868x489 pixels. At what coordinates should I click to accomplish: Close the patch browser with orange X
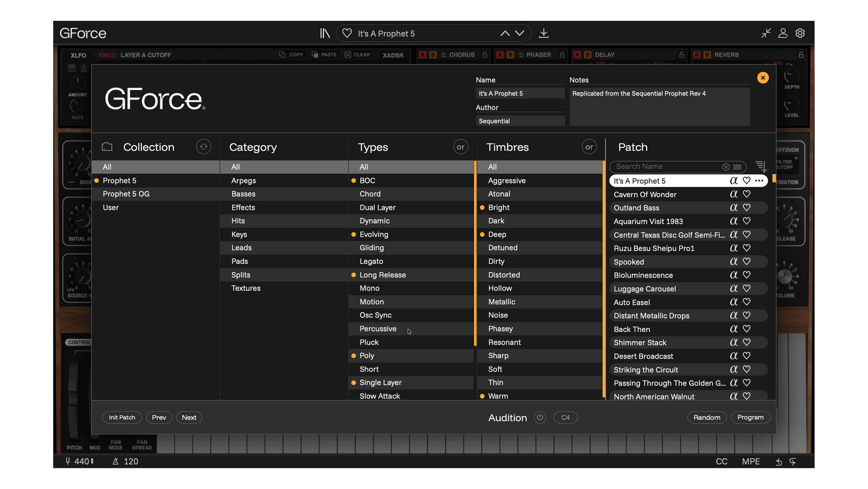pyautogui.click(x=763, y=78)
